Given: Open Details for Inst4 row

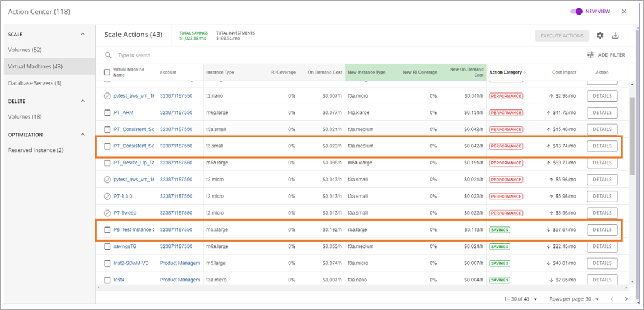Looking at the screenshot, I should pyautogui.click(x=602, y=280).
